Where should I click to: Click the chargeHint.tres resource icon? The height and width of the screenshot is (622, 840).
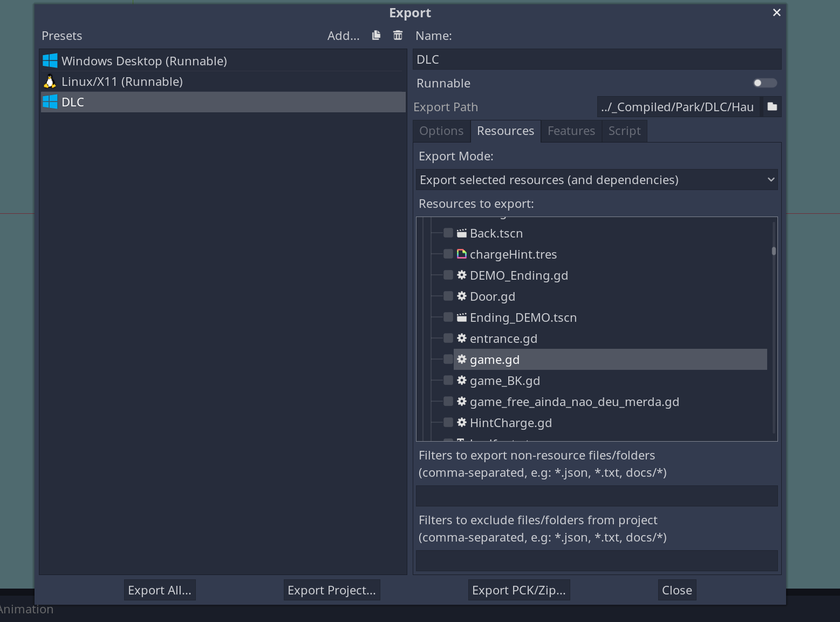point(462,254)
